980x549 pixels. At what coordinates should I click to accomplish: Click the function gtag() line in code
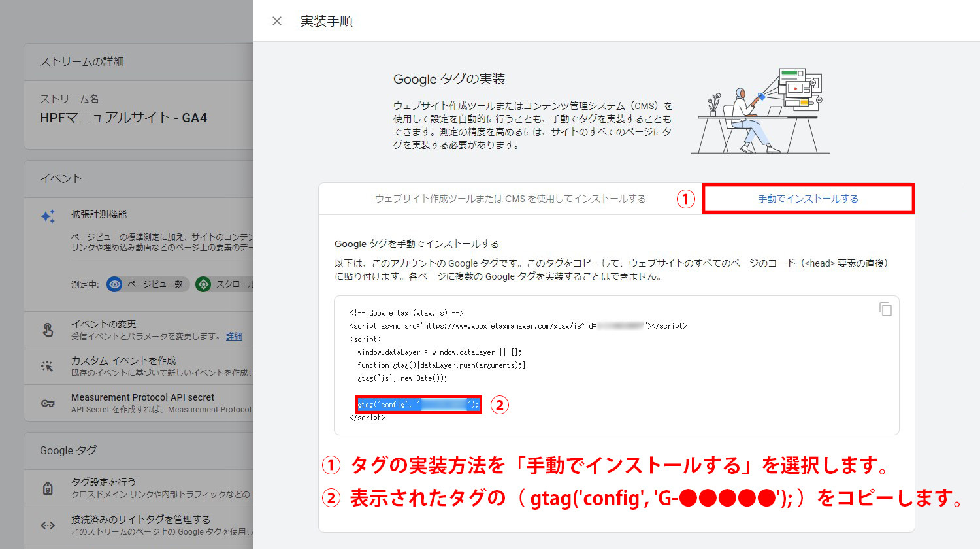coord(441,365)
